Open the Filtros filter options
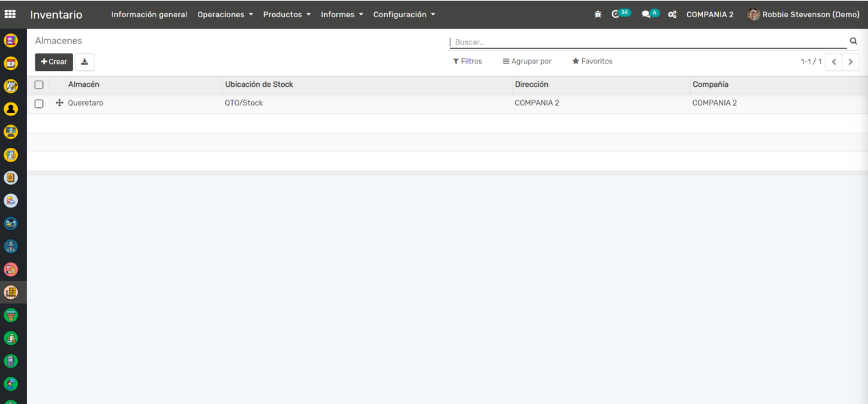 pos(467,61)
